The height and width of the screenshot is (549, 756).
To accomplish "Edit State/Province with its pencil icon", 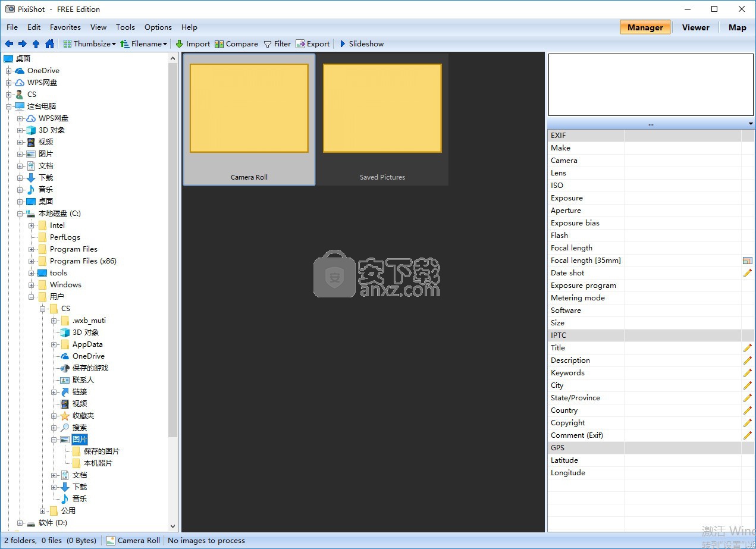I will pos(748,398).
